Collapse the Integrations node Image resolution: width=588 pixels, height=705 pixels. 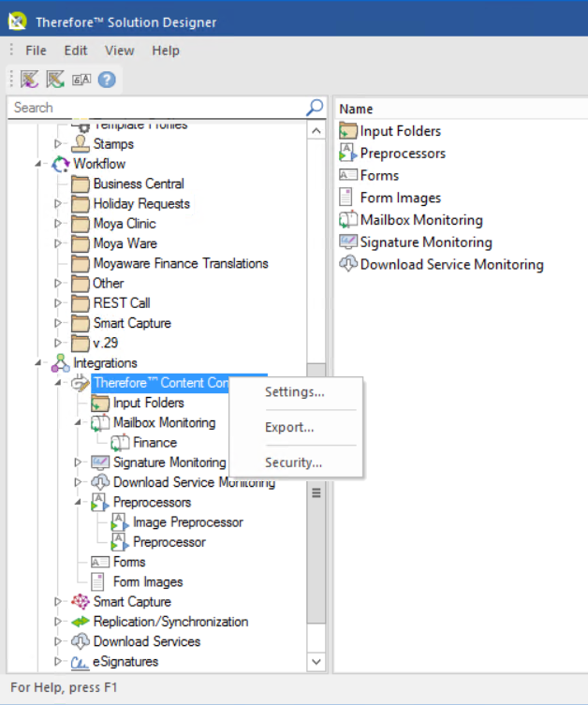point(38,363)
